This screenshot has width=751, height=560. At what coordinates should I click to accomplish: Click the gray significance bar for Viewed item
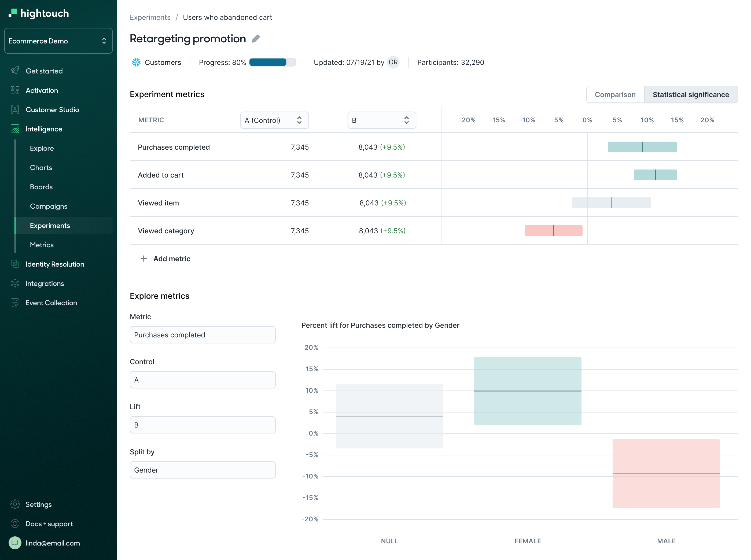[611, 203]
